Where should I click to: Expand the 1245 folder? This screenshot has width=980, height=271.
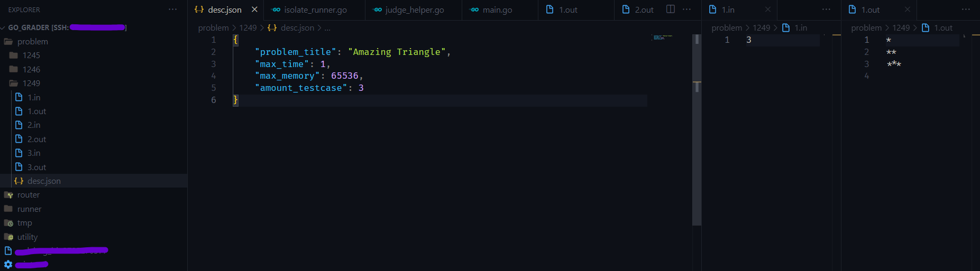point(31,55)
